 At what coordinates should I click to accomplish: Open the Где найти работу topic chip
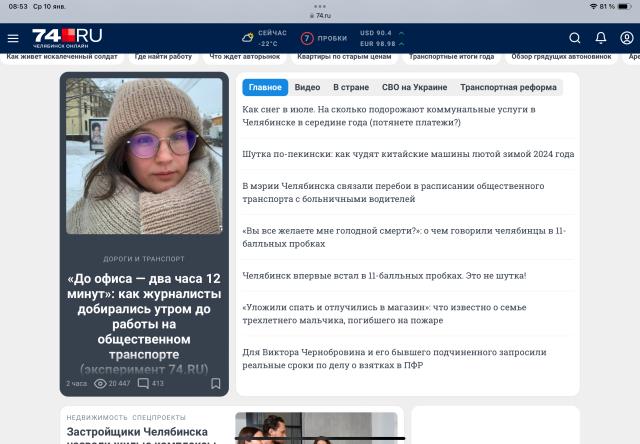(x=163, y=57)
